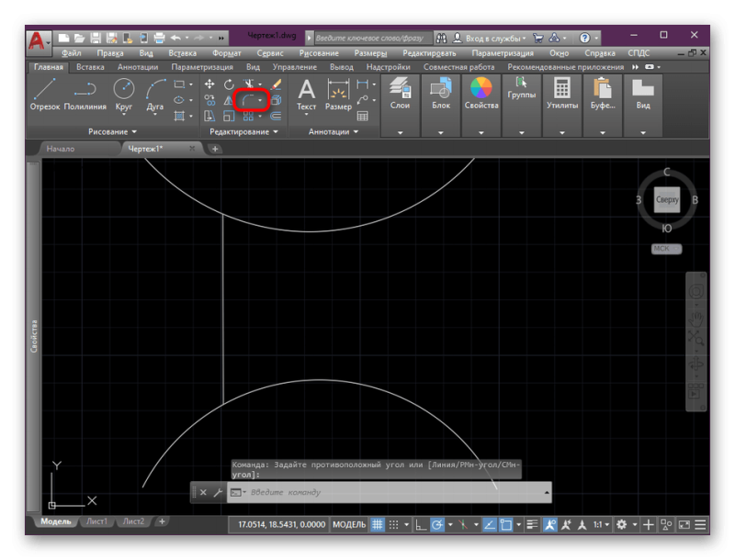Open the Формат menu

[x=227, y=53]
